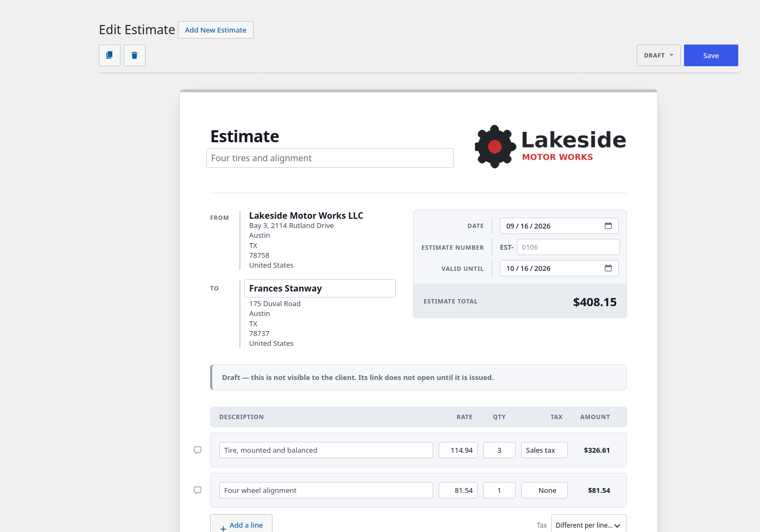Viewport: 760px width, 532px height.
Task: Click the Lakeside Motor Works logo
Action: [550, 147]
